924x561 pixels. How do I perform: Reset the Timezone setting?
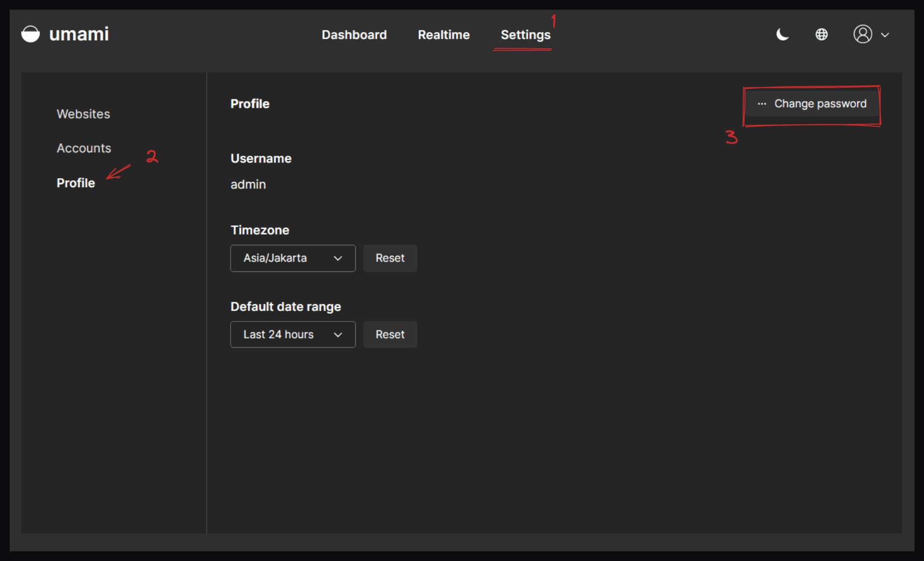(390, 258)
